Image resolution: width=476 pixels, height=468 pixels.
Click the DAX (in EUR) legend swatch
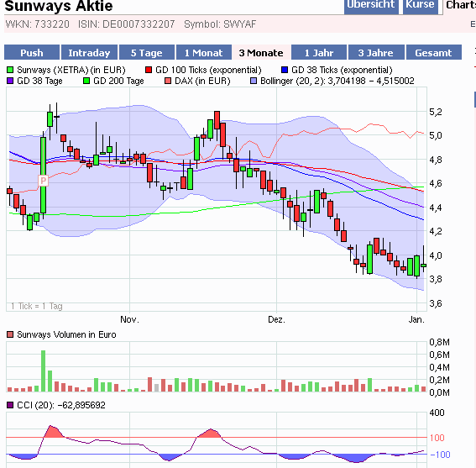tap(168, 81)
